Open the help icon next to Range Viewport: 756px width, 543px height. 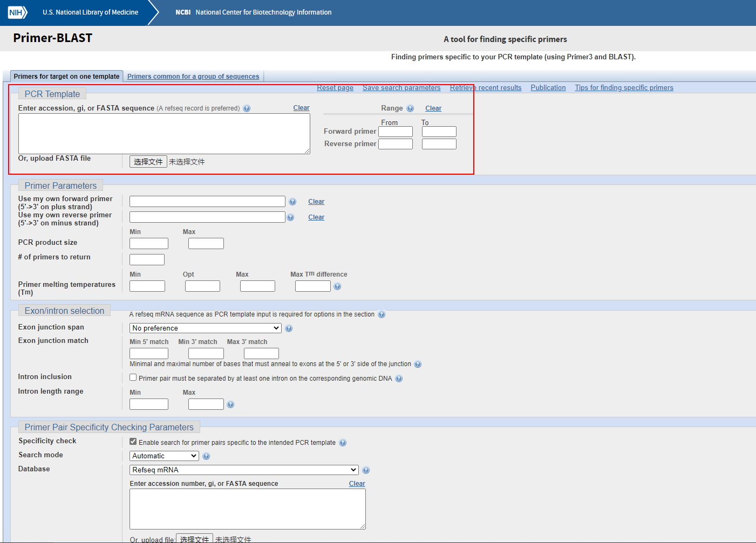(x=410, y=108)
